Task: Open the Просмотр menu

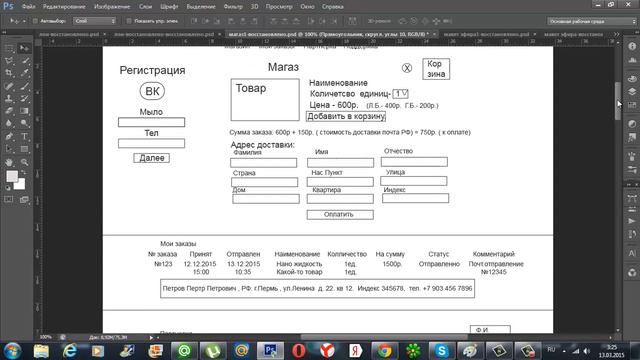Action: tap(279, 7)
